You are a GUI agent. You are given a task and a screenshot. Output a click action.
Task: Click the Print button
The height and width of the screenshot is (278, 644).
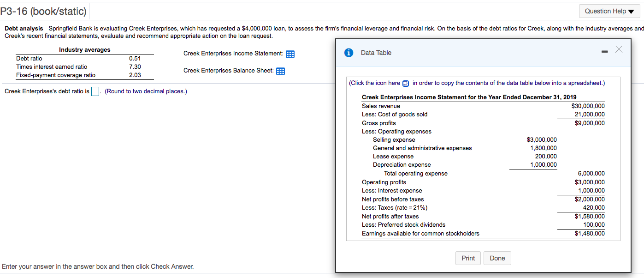pos(468,258)
